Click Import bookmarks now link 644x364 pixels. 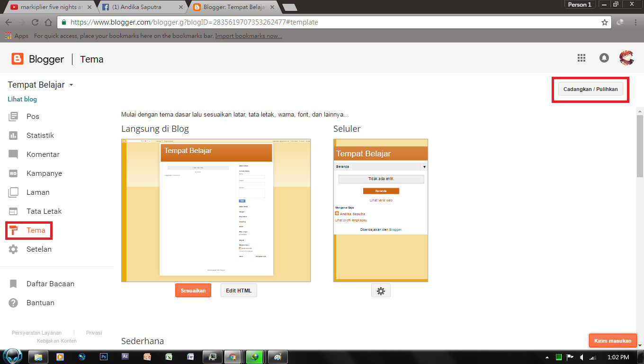pyautogui.click(x=249, y=36)
